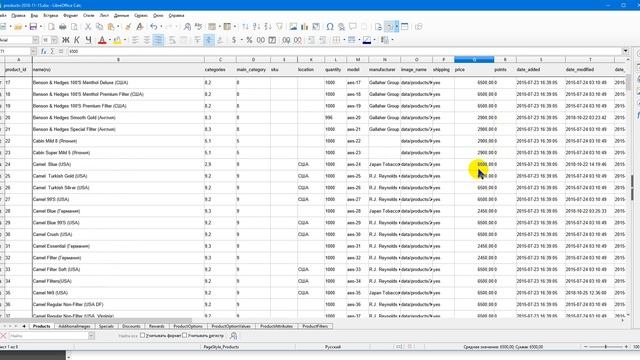Click the currency format dollar icon
The width and height of the screenshot is (640, 360).
[234, 40]
